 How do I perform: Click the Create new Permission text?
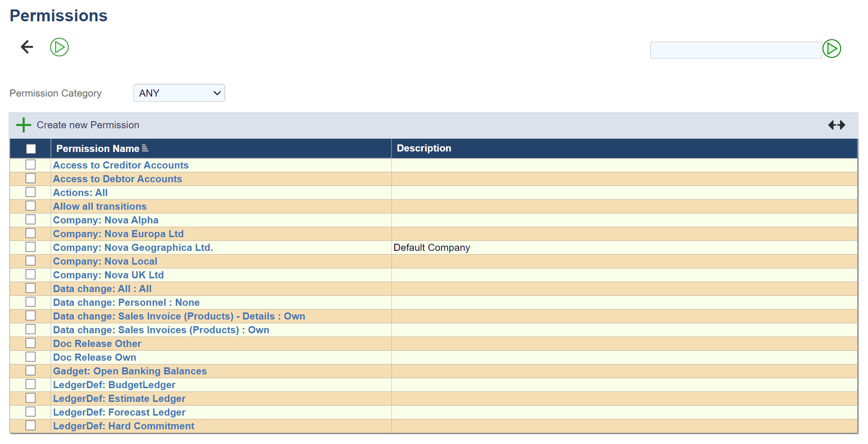click(88, 125)
